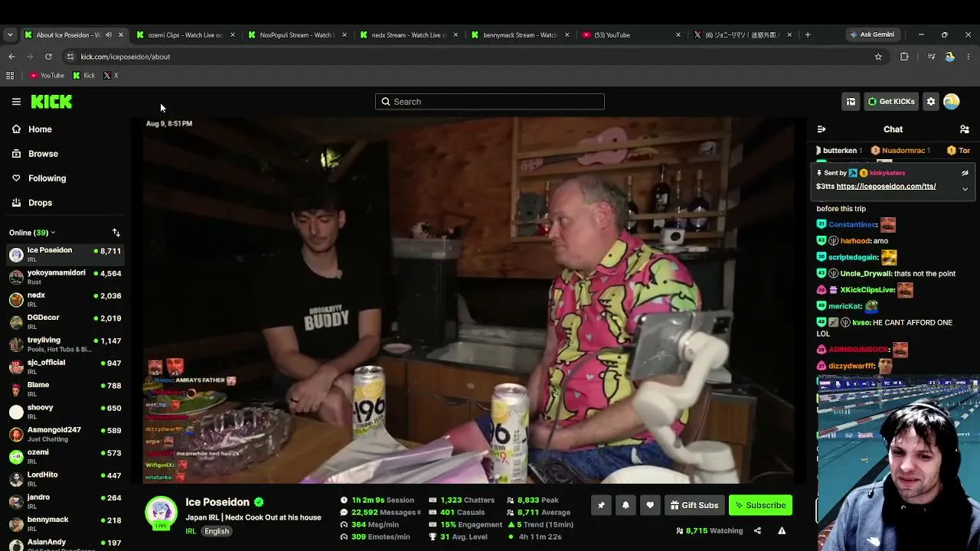Expand the pinned message chevron

coord(965,188)
